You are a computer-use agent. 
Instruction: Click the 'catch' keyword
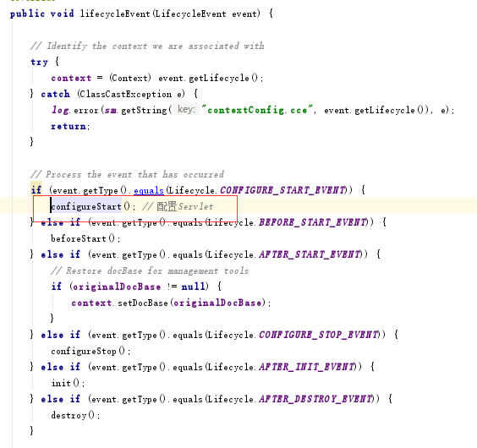55,94
